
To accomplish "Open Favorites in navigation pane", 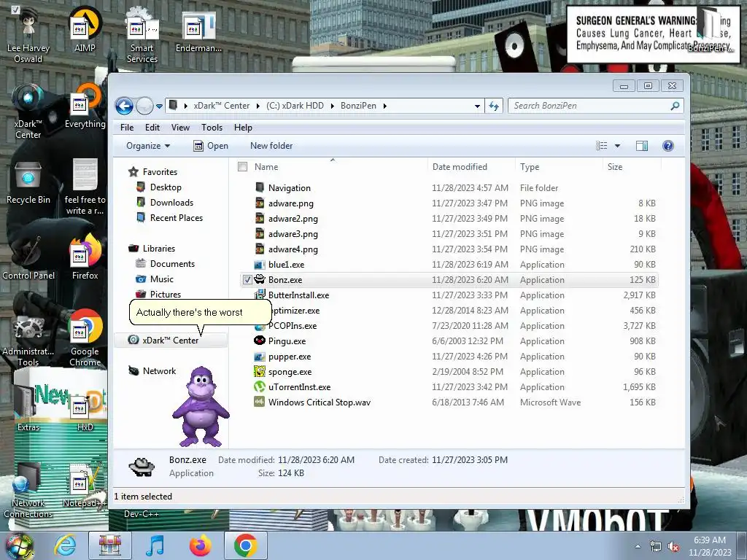I will [160, 172].
